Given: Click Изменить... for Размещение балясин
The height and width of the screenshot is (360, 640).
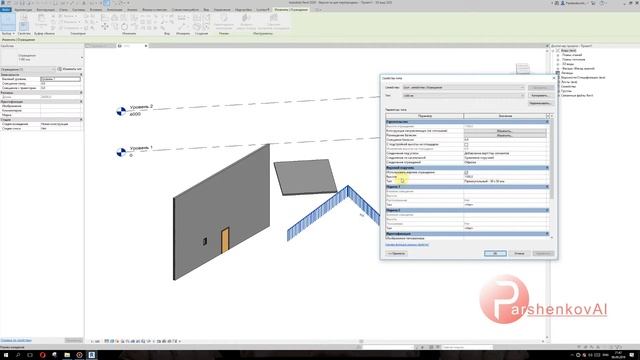Looking at the screenshot, I should [505, 135].
